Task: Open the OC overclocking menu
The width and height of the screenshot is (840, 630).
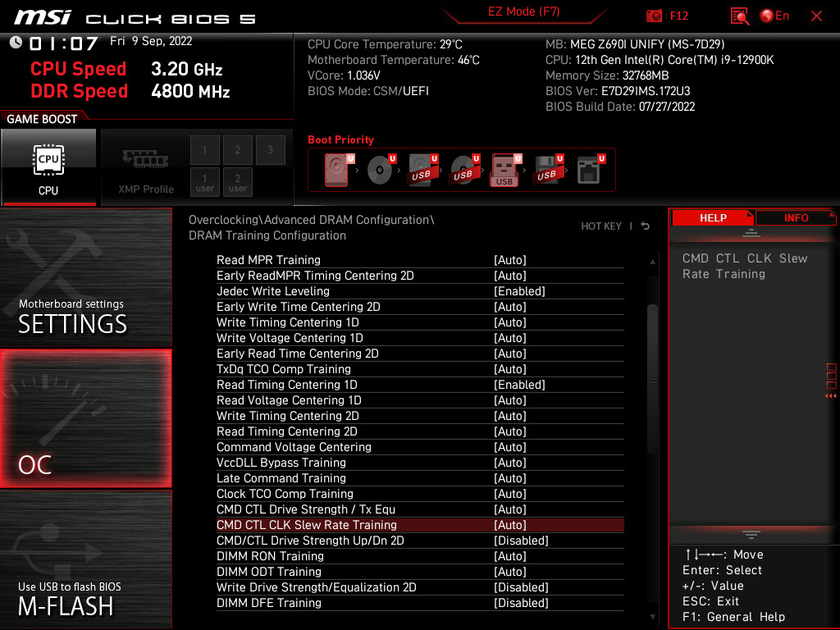Action: tap(85, 418)
